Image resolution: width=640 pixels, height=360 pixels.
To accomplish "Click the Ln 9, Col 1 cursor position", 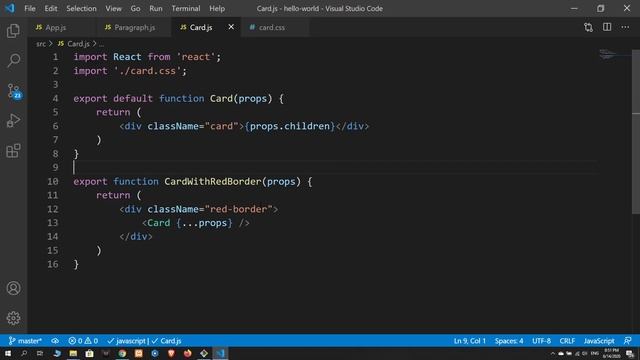I will point(470,341).
